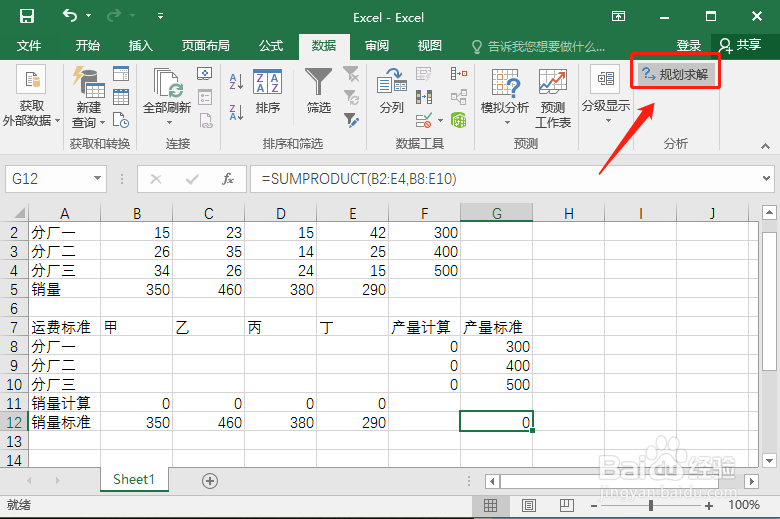This screenshot has height=519, width=780.
Task: Switch to the 页面布局 ribbon tab
Action: tap(205, 46)
